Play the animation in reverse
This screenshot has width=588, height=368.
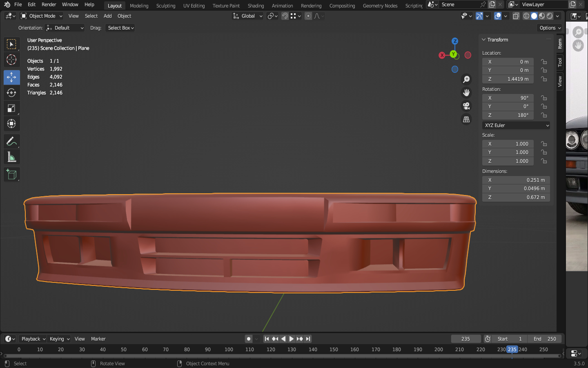coord(283,339)
